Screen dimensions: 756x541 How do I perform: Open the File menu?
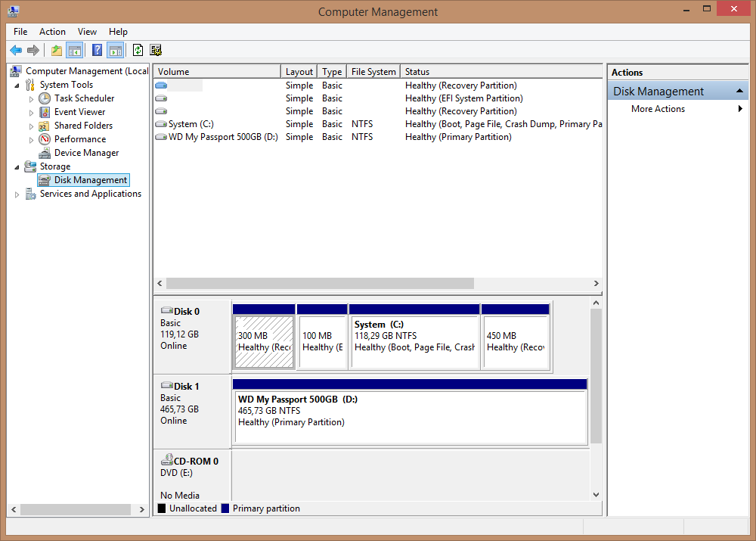pos(20,32)
